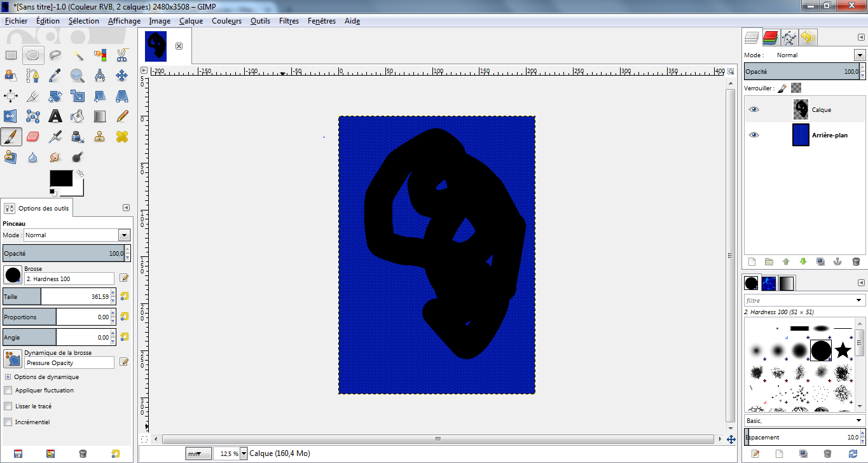Screen dimensions: 868x463
Task: Enable the 'Appliquer fluctuation' checkbox
Action: [x=8, y=390]
